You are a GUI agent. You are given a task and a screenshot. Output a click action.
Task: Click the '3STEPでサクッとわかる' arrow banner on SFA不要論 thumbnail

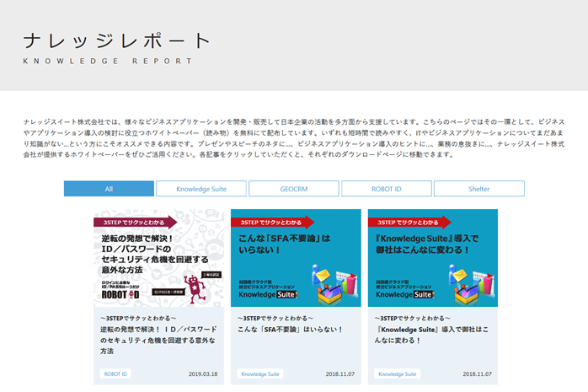(x=272, y=223)
